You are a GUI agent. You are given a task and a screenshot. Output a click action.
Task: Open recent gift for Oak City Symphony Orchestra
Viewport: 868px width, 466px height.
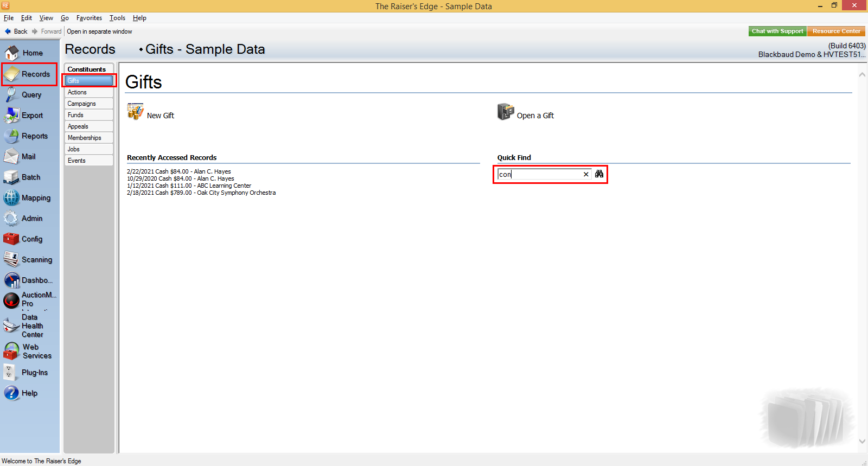(x=201, y=193)
